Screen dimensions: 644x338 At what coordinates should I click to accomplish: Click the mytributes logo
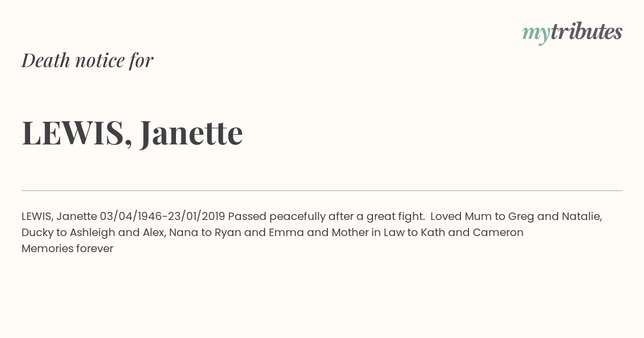pyautogui.click(x=572, y=33)
